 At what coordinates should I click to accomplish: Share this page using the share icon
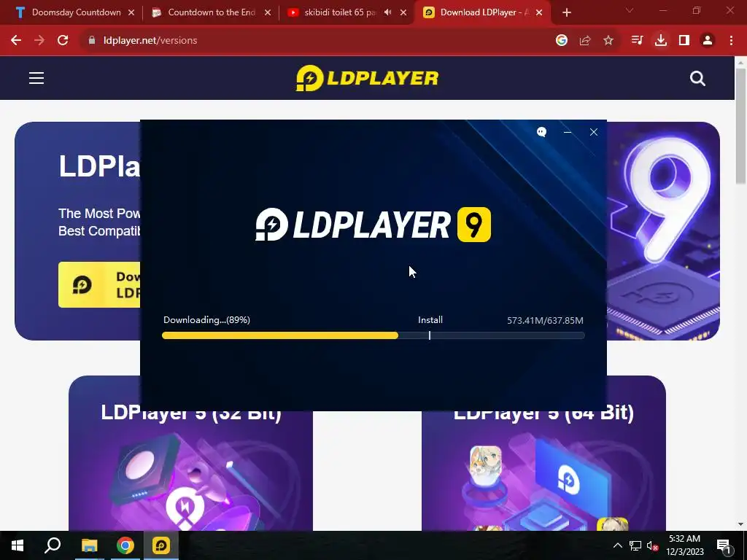pos(585,41)
